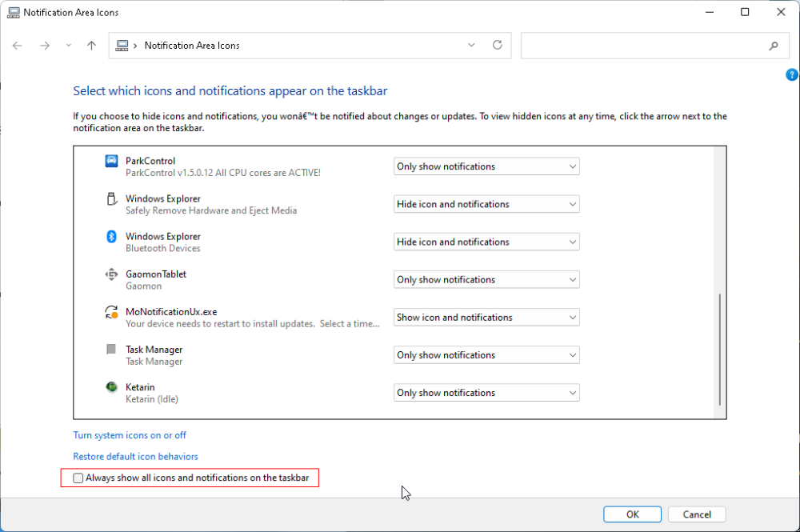Open help with the blue question icon

(x=791, y=75)
